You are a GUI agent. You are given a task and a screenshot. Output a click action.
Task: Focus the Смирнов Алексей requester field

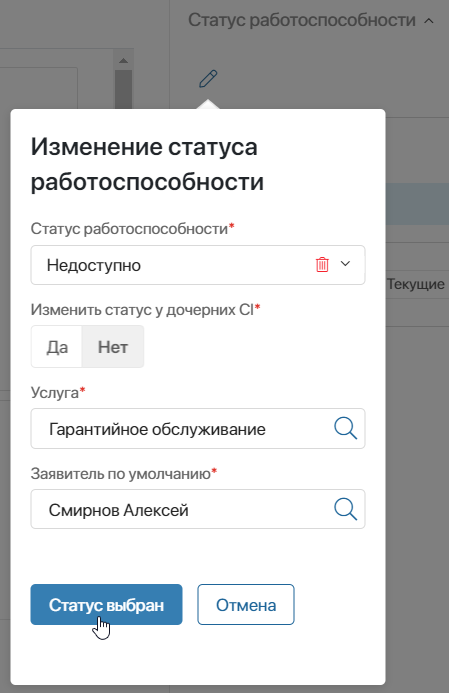(x=198, y=509)
